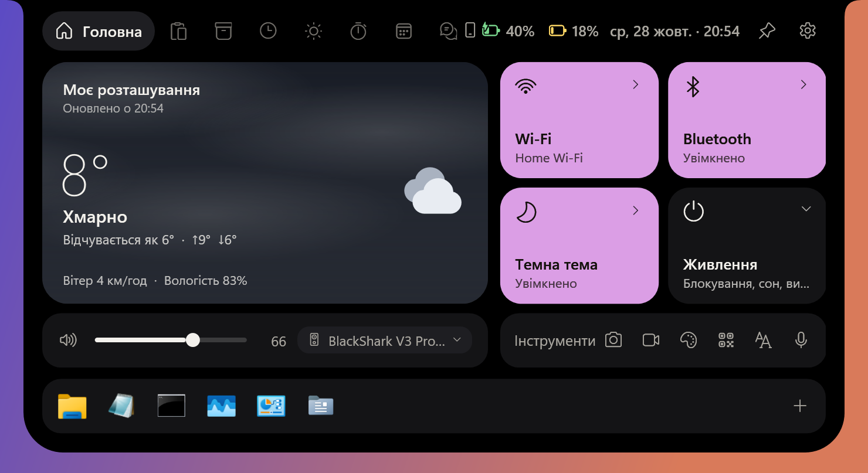
Task: Click the chat bubbles icon in top bar
Action: [x=449, y=31]
